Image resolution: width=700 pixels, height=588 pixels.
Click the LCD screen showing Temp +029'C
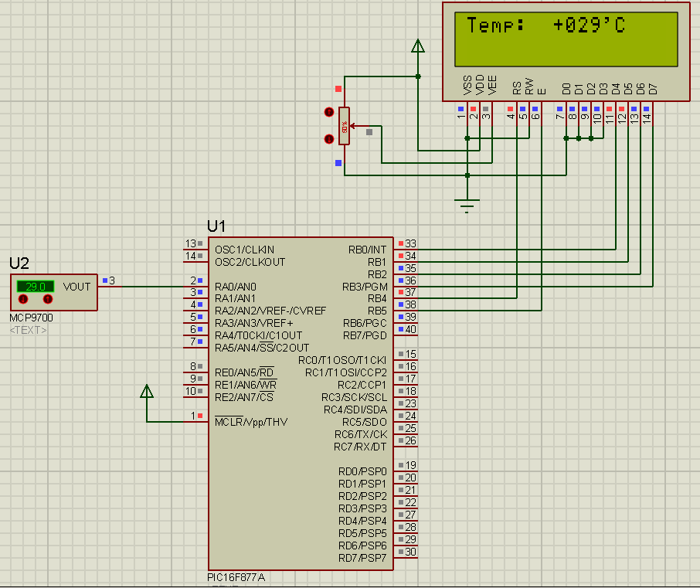pos(566,39)
